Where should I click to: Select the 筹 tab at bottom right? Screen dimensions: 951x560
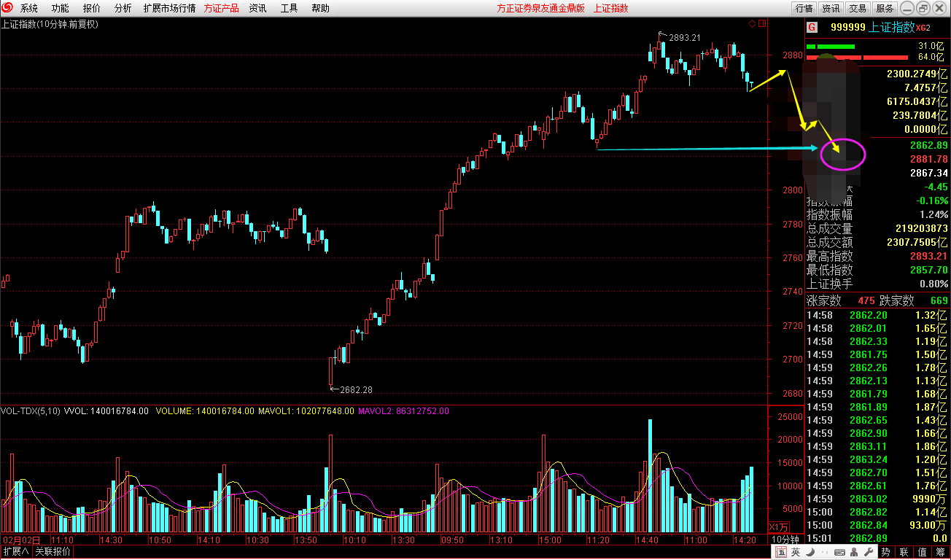[x=941, y=553]
